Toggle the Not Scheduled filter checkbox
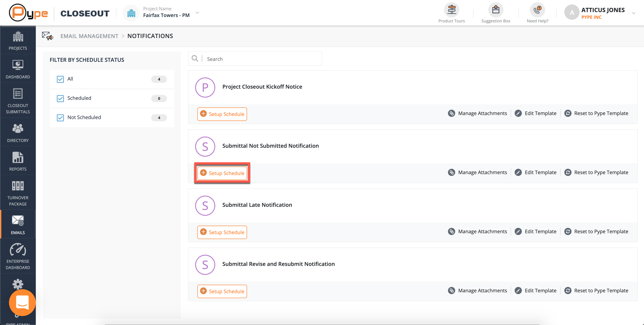This screenshot has width=644, height=325. tap(60, 118)
